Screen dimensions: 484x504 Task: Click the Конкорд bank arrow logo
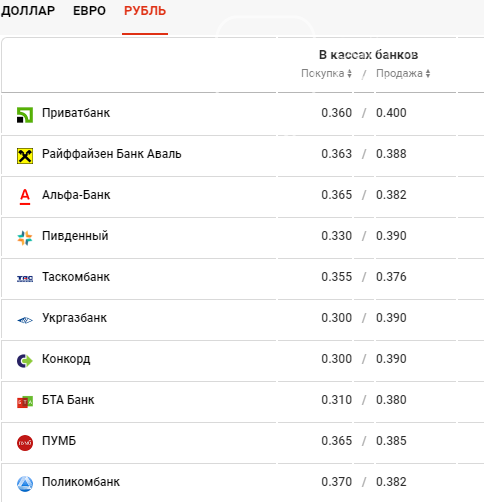[x=25, y=361]
